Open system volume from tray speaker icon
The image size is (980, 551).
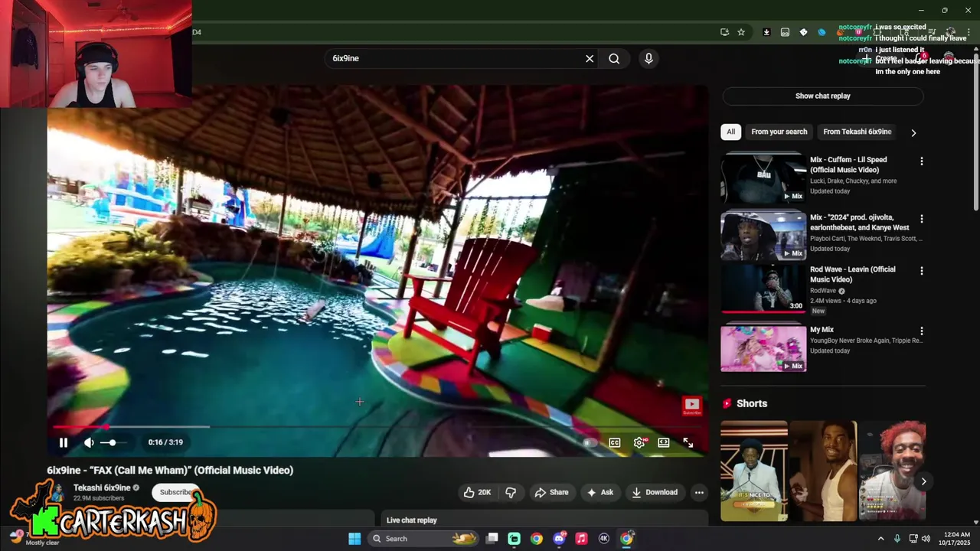[926, 539]
